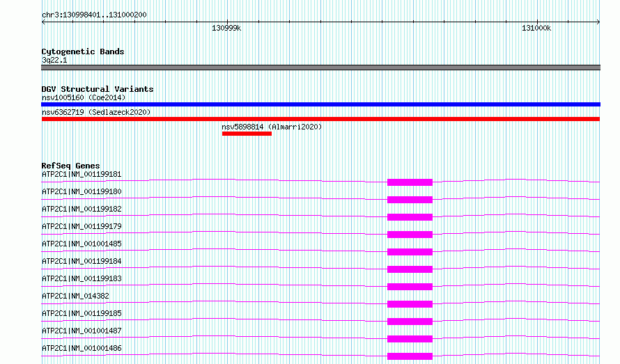The image size is (620, 364).
Task: Open transcript ATP2C1|NM_001199180 label
Action: [82, 191]
